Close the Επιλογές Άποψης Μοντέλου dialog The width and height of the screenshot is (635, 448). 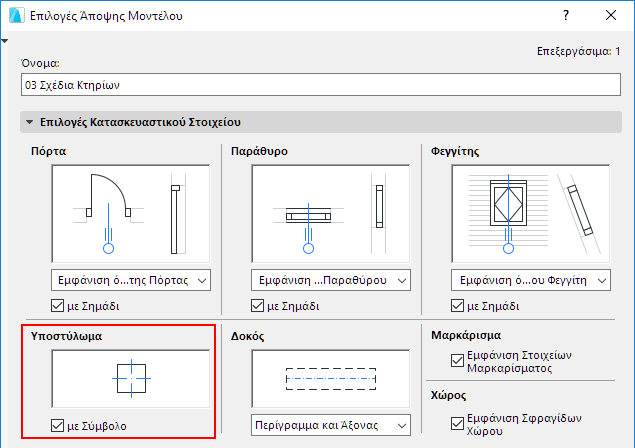point(611,17)
